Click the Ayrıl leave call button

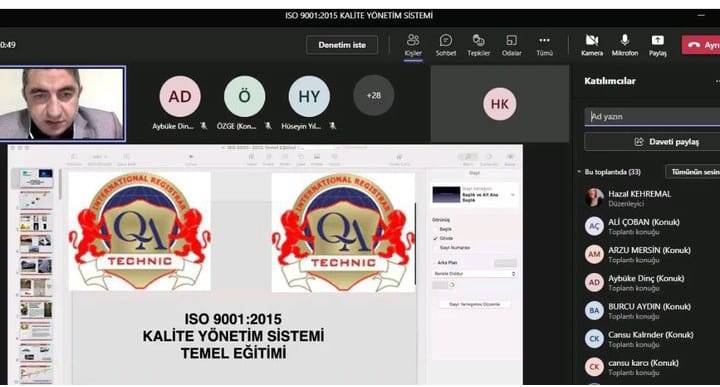(x=701, y=45)
